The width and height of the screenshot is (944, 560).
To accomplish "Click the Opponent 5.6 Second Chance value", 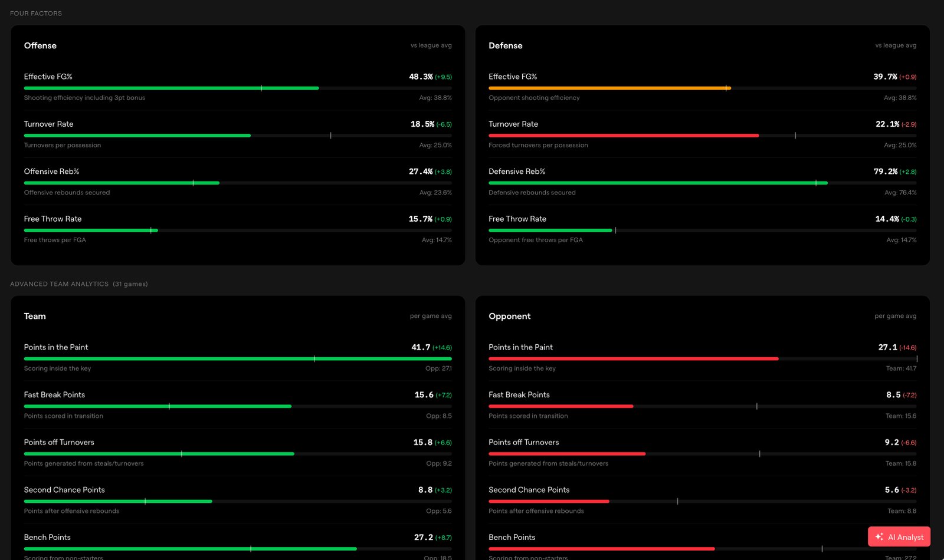I will (x=892, y=490).
